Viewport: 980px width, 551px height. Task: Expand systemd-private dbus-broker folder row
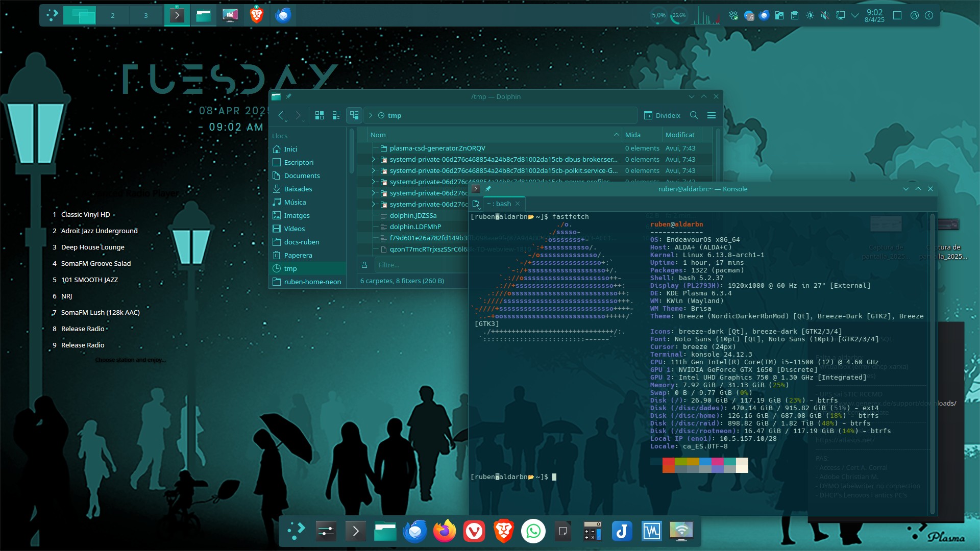[x=373, y=159]
